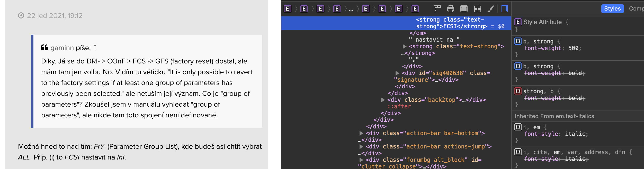The width and height of the screenshot is (644, 169).
Task: Expand the div class="back2top" node
Action: tap(383, 100)
